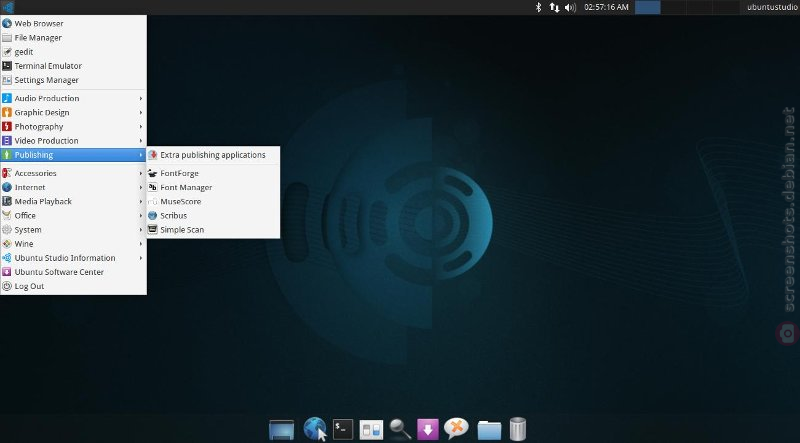Click the Graphic Design category icon
This screenshot has width=800, height=443.
coord(7,112)
